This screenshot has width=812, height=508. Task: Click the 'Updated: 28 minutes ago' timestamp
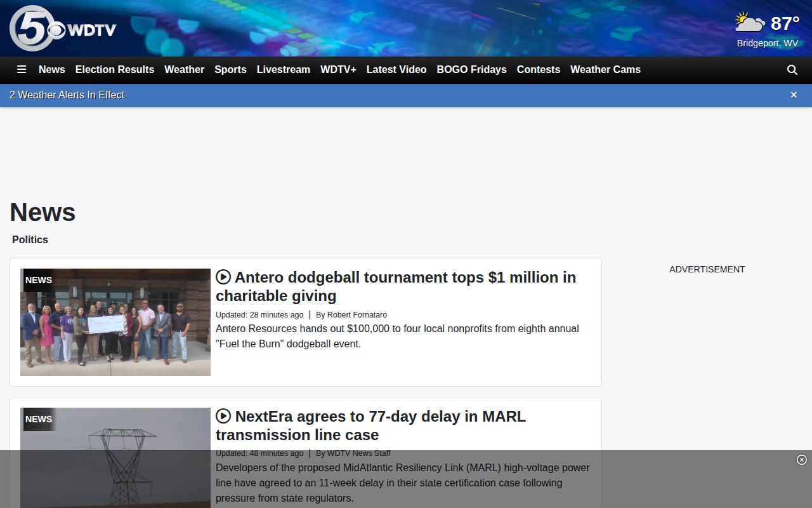[x=259, y=315]
